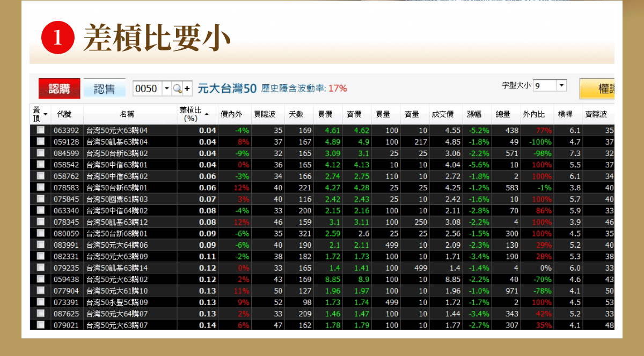Click the 外內比 column header
Viewport: 644px width, 356px height.
(534, 114)
